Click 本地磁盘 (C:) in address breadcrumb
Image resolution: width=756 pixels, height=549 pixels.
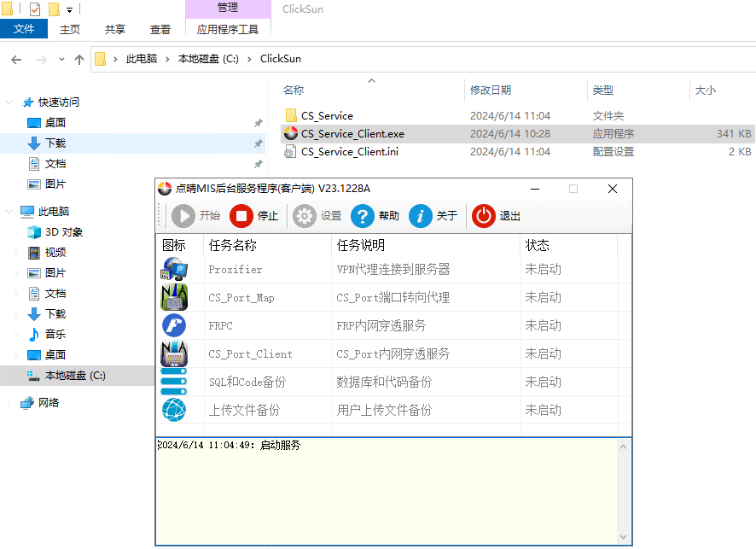click(208, 59)
